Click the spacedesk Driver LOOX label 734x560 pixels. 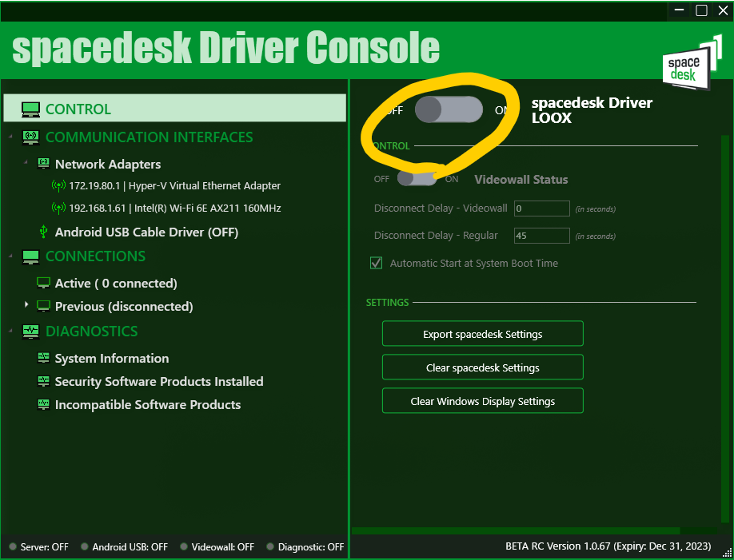592,110
